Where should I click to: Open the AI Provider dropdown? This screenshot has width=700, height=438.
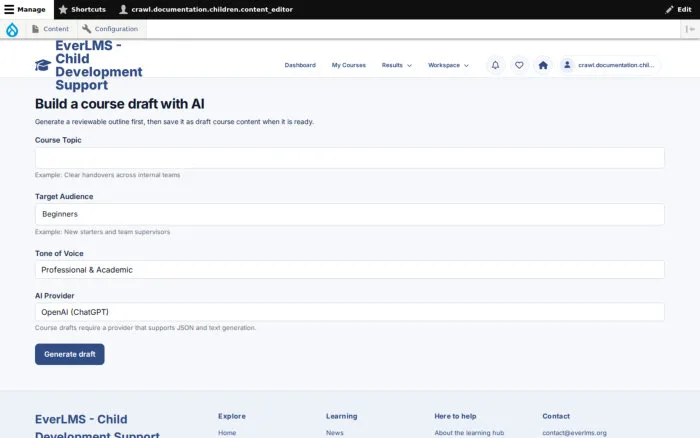point(350,312)
